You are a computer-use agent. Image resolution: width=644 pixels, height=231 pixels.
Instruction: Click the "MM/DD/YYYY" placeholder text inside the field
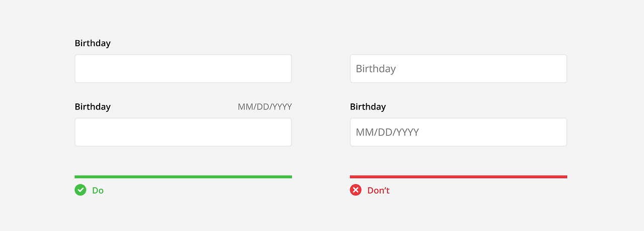tap(387, 133)
